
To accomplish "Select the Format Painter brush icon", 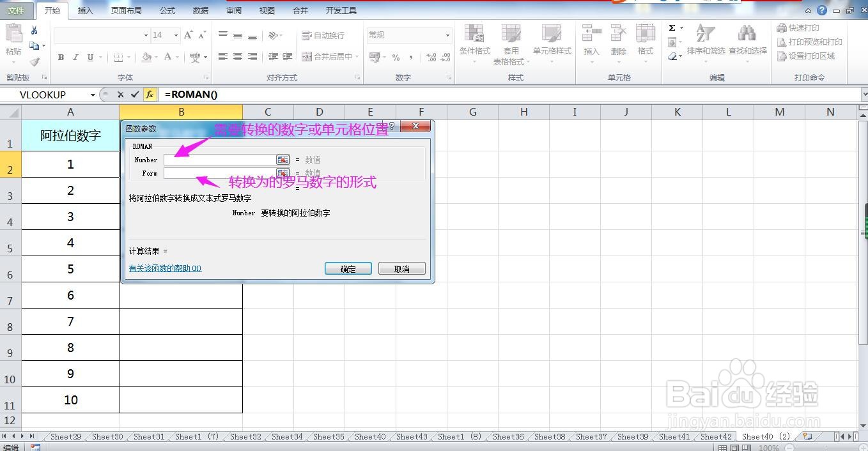I will click(35, 62).
